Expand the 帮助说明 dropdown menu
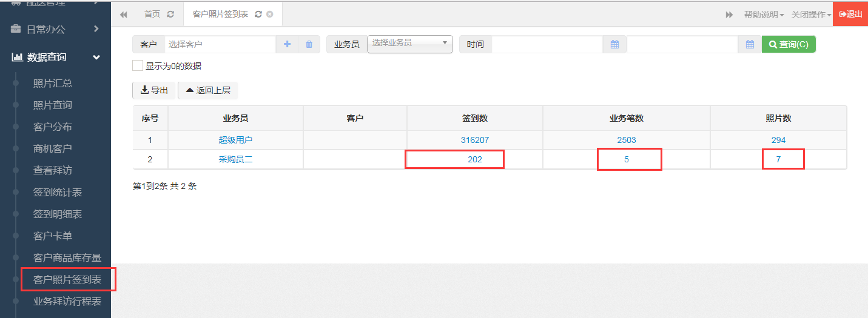 [764, 15]
